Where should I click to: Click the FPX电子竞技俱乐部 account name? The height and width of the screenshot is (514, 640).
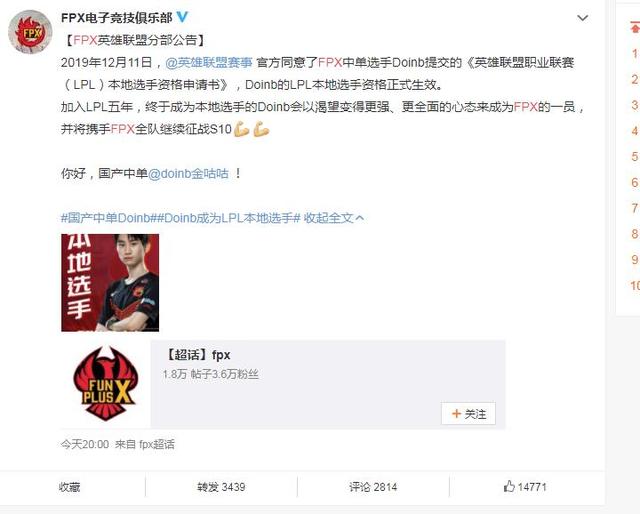(x=117, y=18)
